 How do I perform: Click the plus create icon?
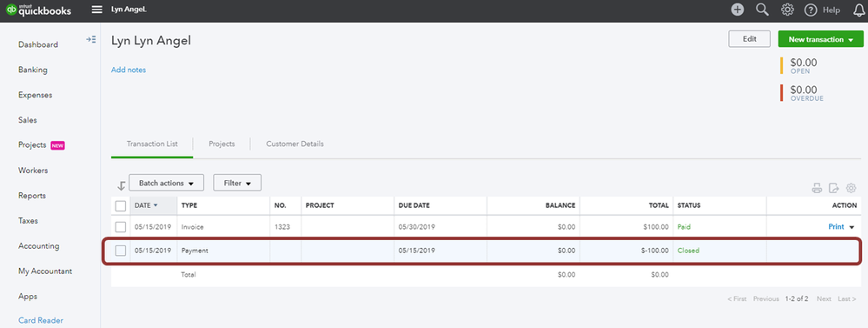[x=738, y=10]
